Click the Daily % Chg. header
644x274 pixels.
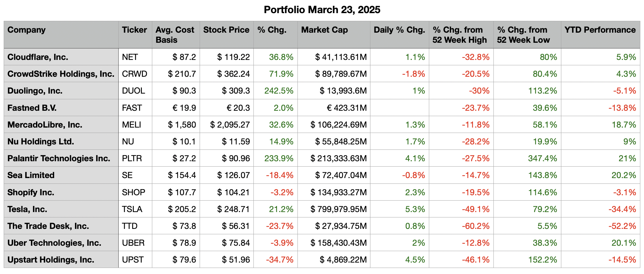click(x=399, y=30)
